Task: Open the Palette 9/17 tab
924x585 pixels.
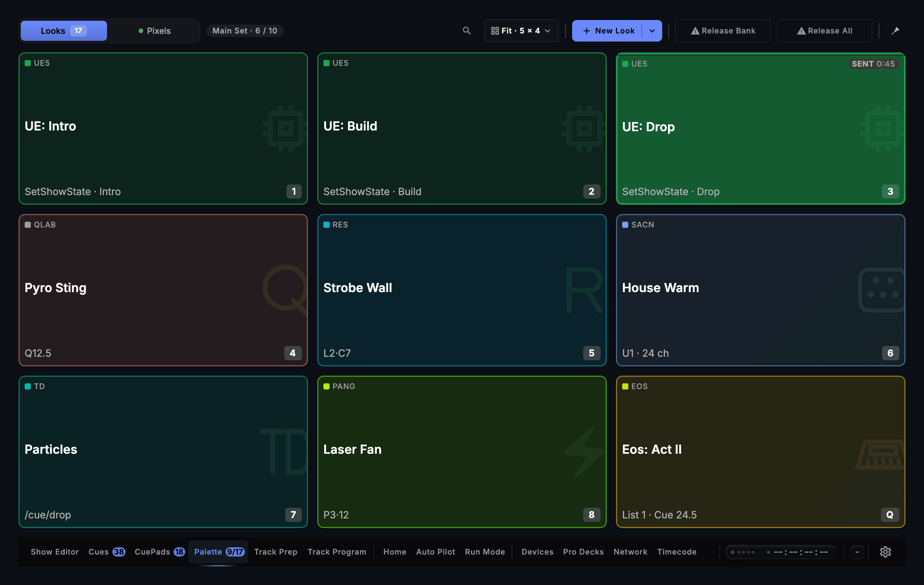Action: click(x=219, y=552)
